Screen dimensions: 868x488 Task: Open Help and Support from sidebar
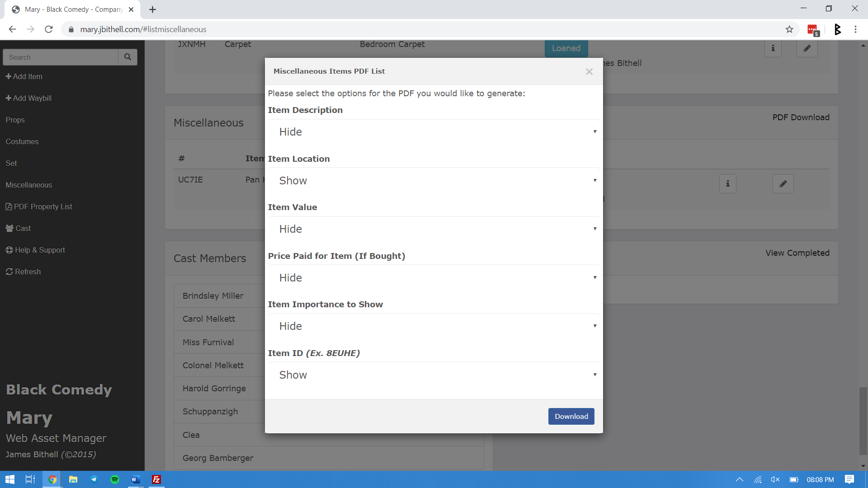click(39, 250)
